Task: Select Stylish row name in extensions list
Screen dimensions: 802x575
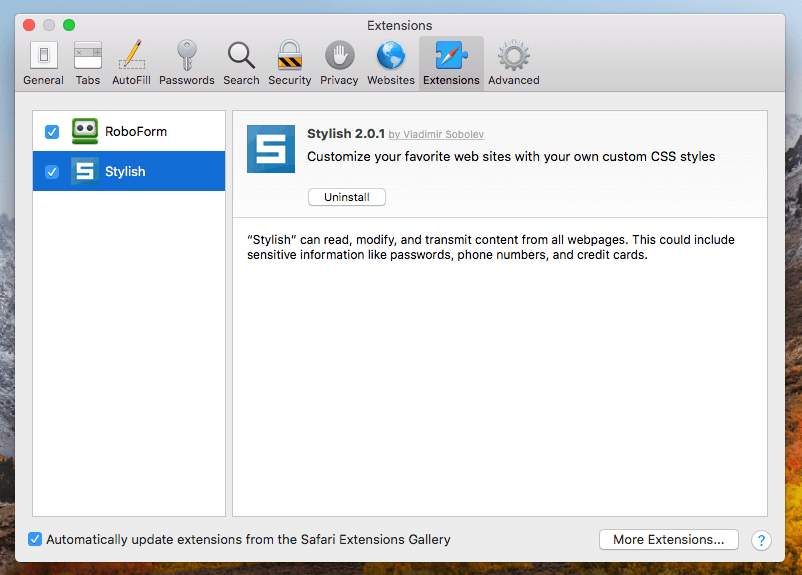Action: 125,171
